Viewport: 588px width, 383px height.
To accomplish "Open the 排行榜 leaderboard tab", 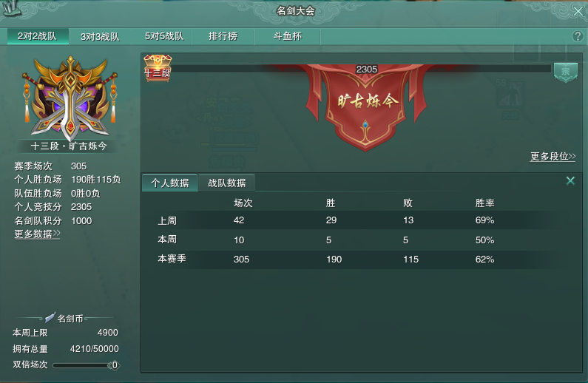I will pyautogui.click(x=223, y=36).
